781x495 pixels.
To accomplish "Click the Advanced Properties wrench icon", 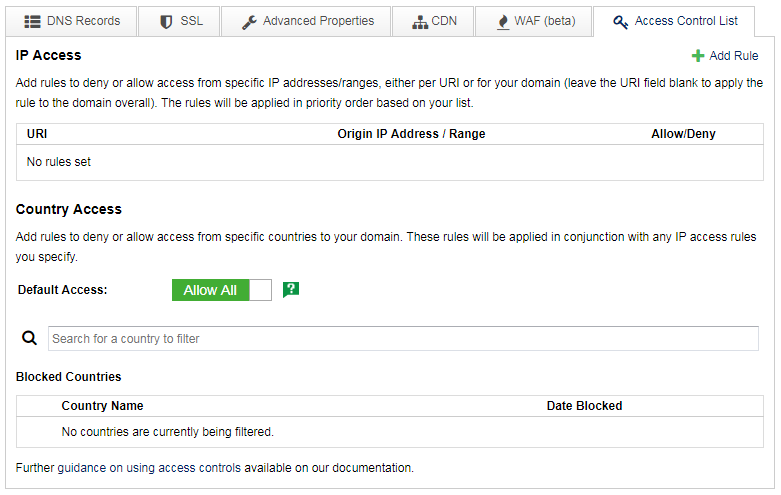I will point(250,21).
